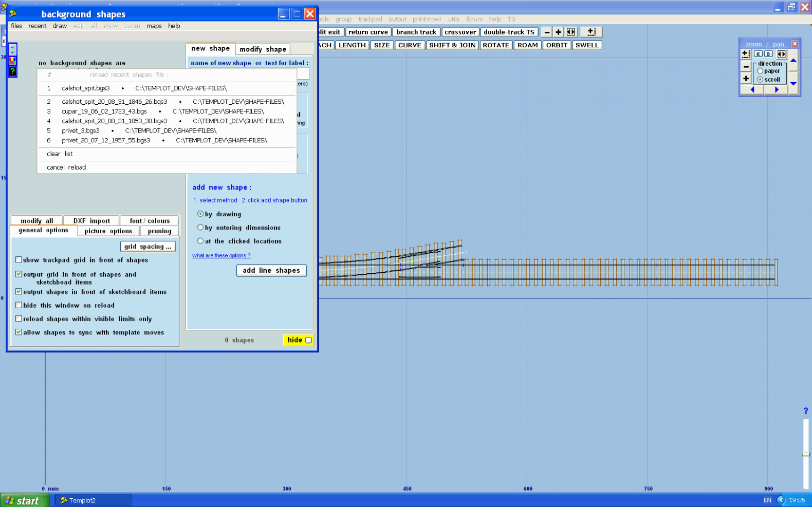Click the system tray expand arrow
812x507 pixels.
781,500
